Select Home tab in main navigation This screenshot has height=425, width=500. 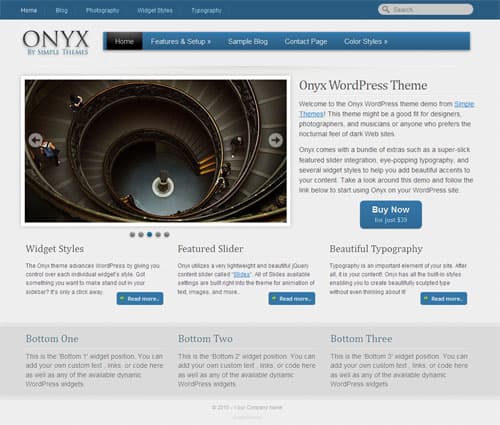(124, 41)
